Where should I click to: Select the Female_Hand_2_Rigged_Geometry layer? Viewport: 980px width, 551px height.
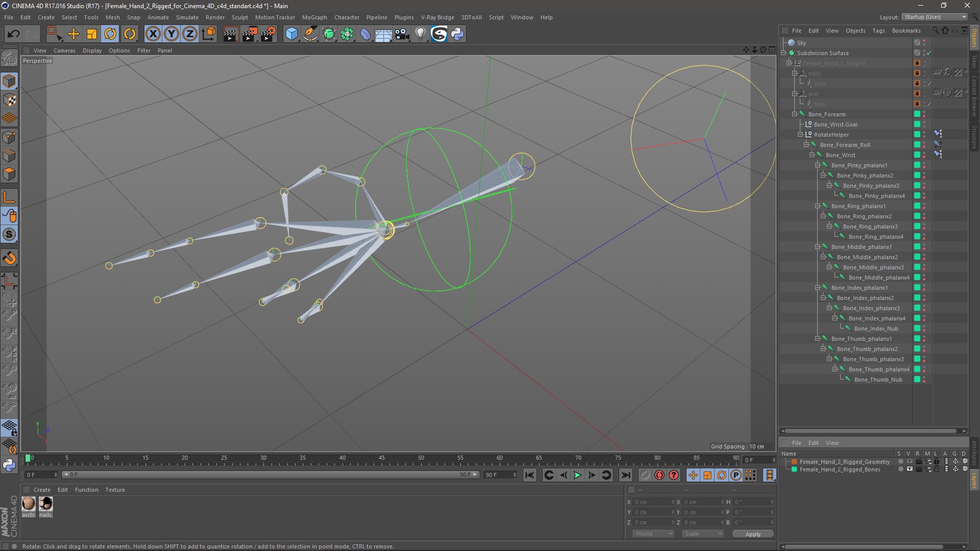844,462
